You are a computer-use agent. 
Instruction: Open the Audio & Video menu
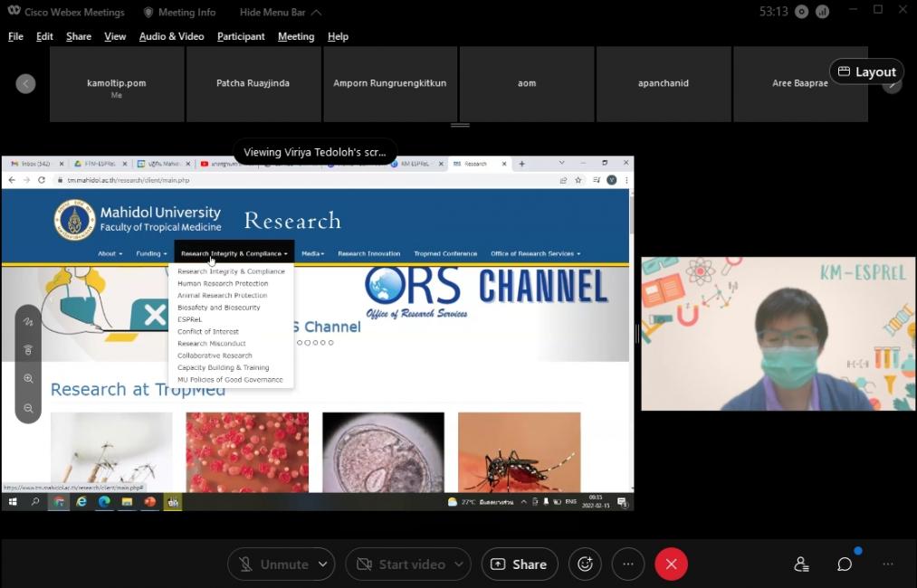click(x=171, y=36)
